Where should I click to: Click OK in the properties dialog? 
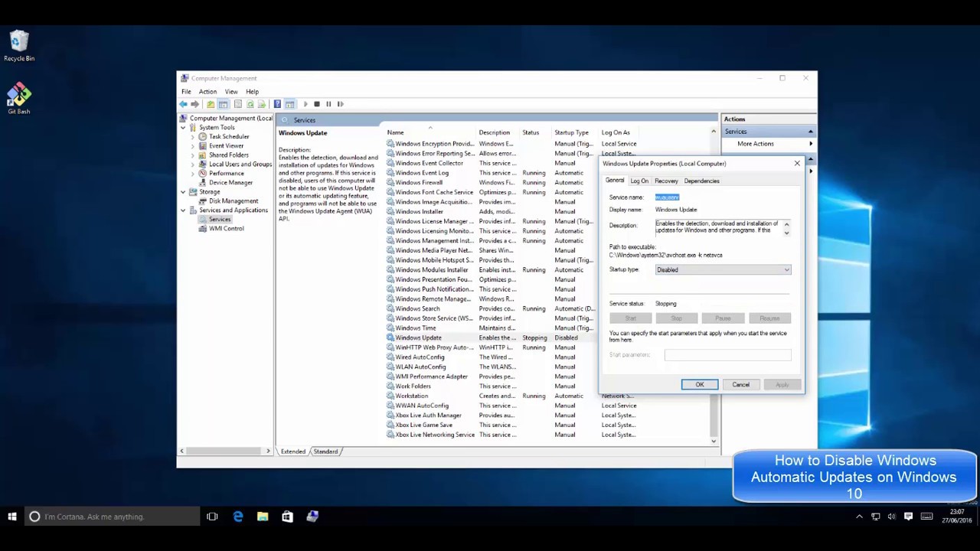click(x=700, y=384)
